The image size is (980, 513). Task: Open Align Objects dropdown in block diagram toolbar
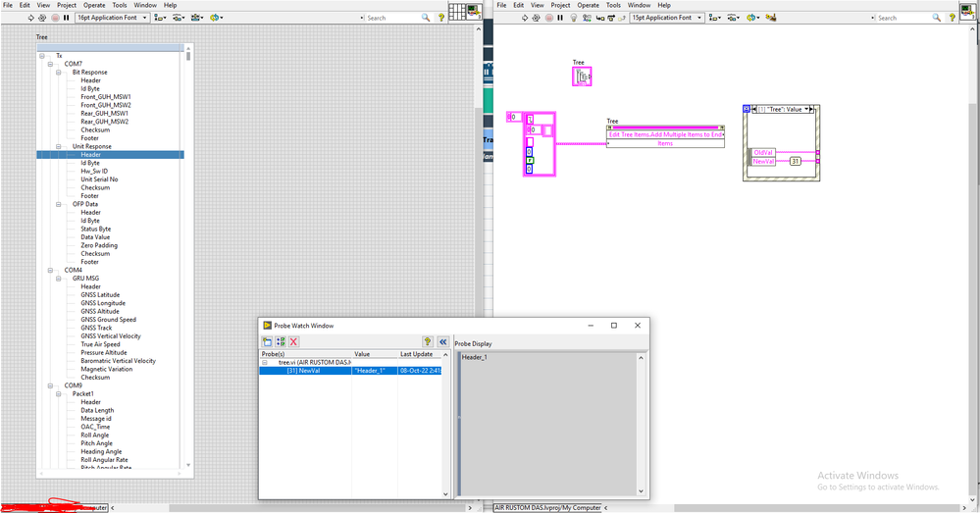click(715, 18)
